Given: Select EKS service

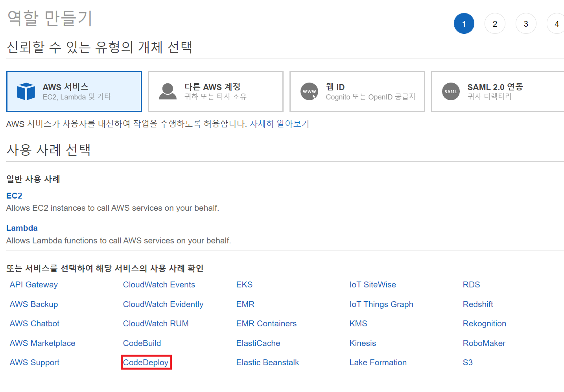Looking at the screenshot, I should tap(244, 285).
